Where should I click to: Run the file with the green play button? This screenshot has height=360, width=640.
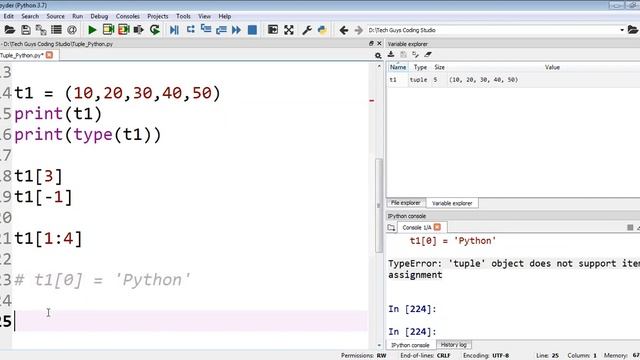click(92, 30)
